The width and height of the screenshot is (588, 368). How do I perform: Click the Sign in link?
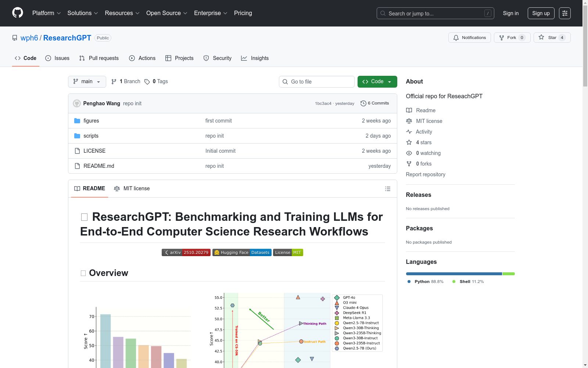[x=511, y=13]
